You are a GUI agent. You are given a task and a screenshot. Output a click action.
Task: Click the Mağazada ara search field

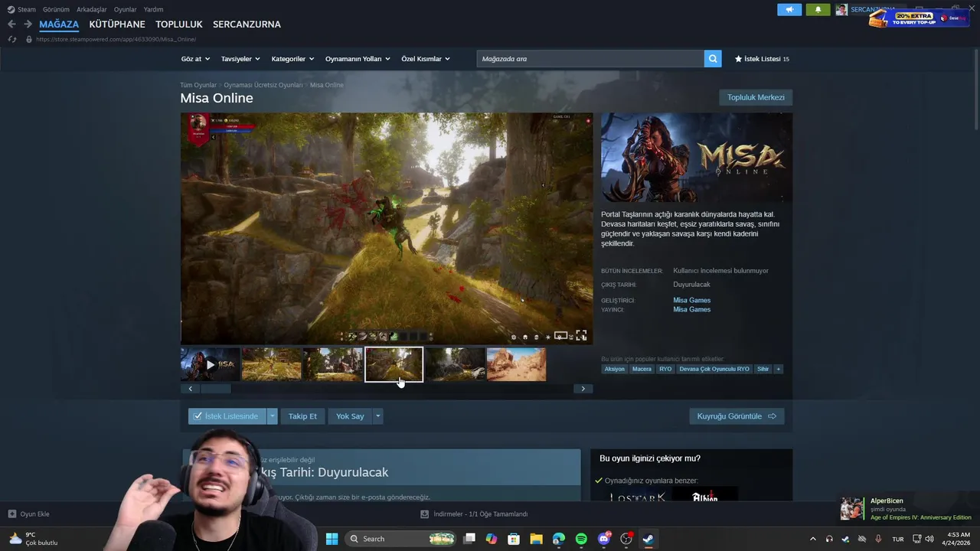590,59
